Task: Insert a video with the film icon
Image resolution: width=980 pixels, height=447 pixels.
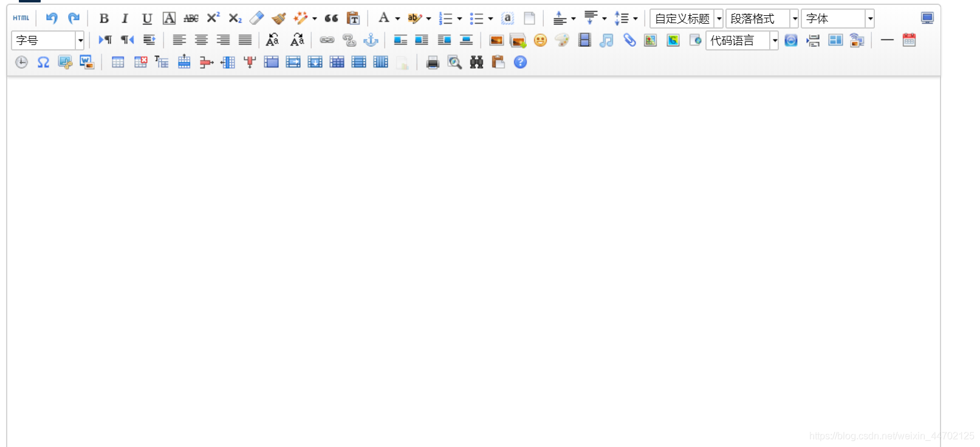Action: 584,40
